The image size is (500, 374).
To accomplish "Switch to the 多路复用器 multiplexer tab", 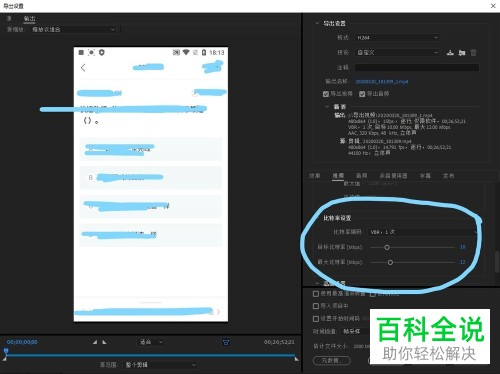I will click(393, 175).
